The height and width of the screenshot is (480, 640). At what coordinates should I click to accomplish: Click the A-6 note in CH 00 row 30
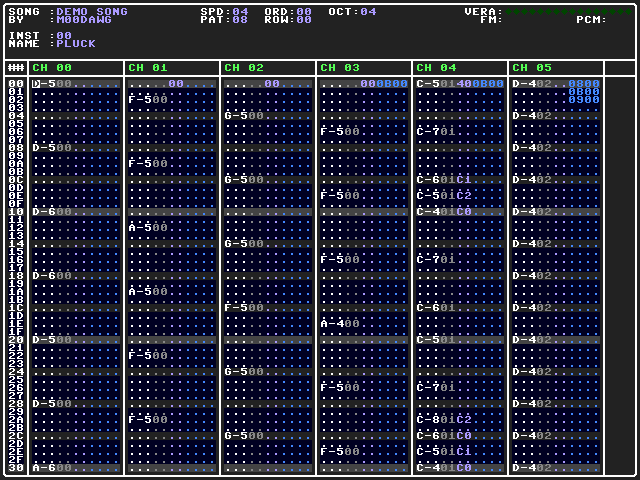tap(44, 468)
